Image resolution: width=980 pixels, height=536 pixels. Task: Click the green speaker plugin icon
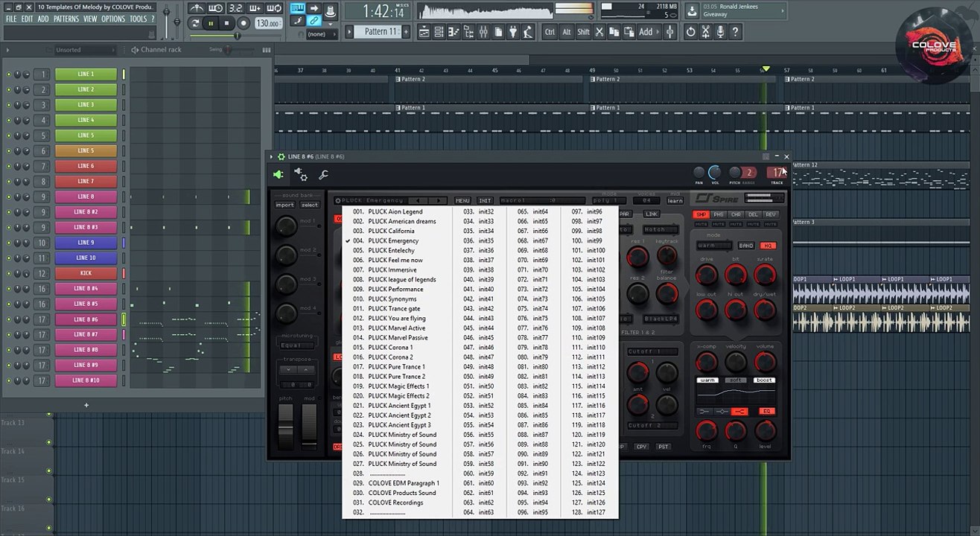click(279, 175)
